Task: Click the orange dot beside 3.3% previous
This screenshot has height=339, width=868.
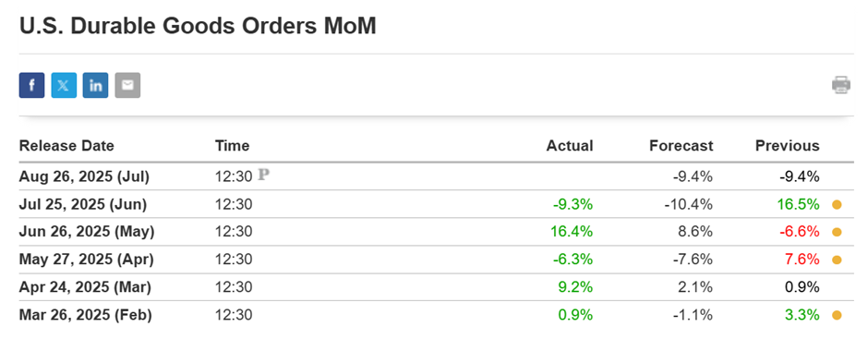Action: pos(837,316)
